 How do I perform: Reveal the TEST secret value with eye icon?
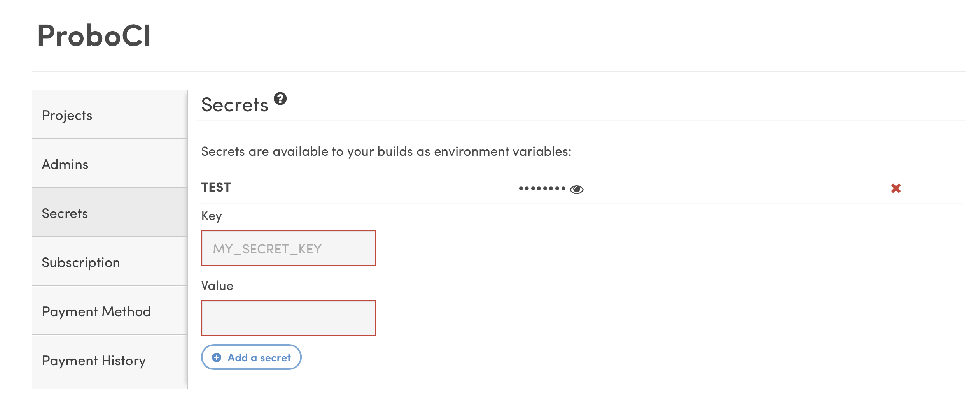[x=576, y=189]
